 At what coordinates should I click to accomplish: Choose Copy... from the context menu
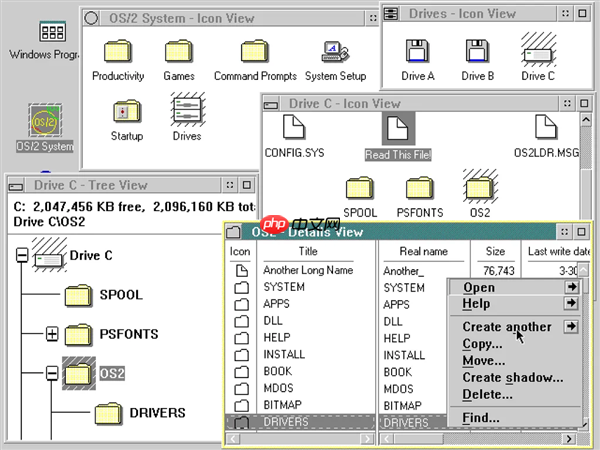coord(482,344)
